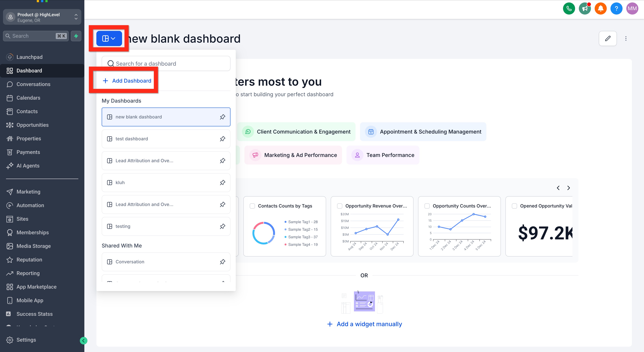Click the green lightning quick actions icon

point(76,36)
